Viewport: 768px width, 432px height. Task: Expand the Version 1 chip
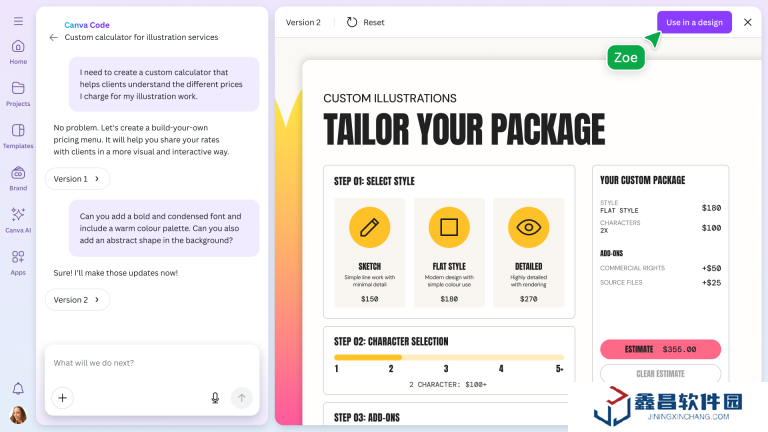(x=77, y=179)
